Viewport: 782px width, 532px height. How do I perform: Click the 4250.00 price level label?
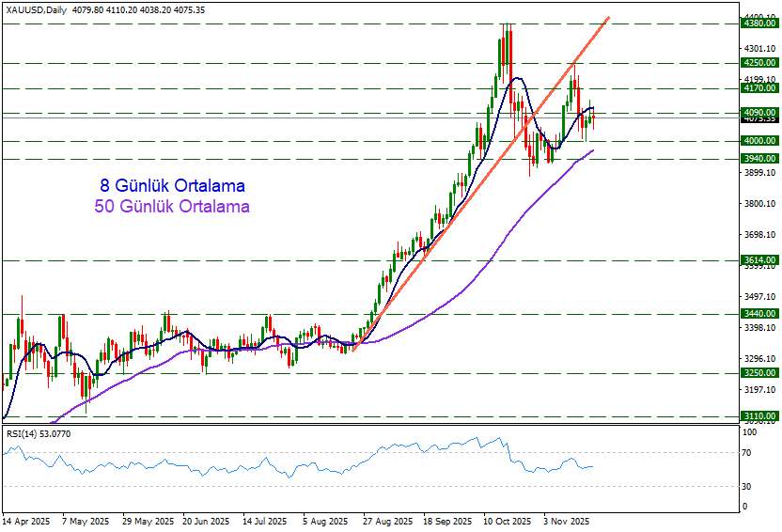[x=758, y=62]
